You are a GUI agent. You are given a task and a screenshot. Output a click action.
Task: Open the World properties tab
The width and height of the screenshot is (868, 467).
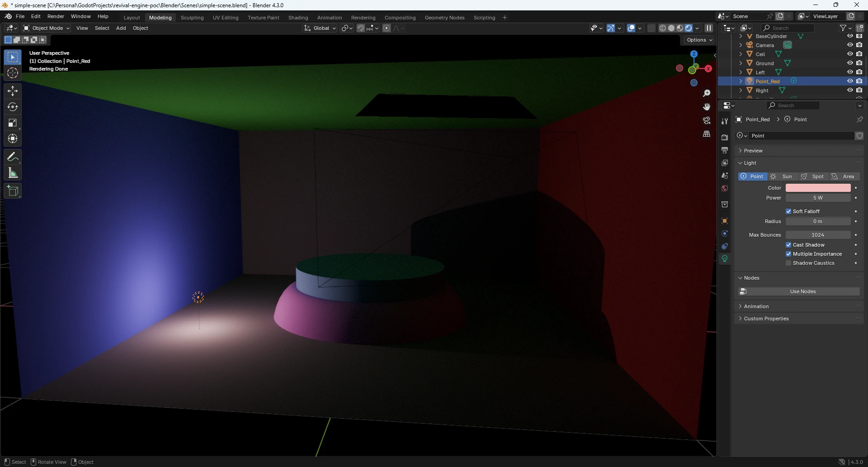(725, 188)
